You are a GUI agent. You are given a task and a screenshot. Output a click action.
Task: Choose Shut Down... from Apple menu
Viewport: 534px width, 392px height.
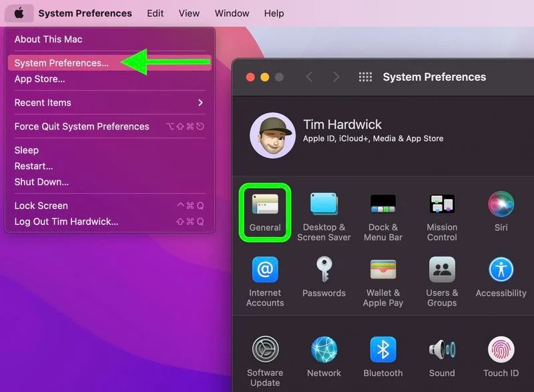[109, 182]
